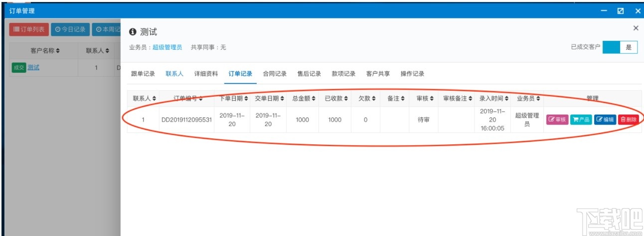
Task: Close the 订单管理 window
Action: tap(638, 11)
